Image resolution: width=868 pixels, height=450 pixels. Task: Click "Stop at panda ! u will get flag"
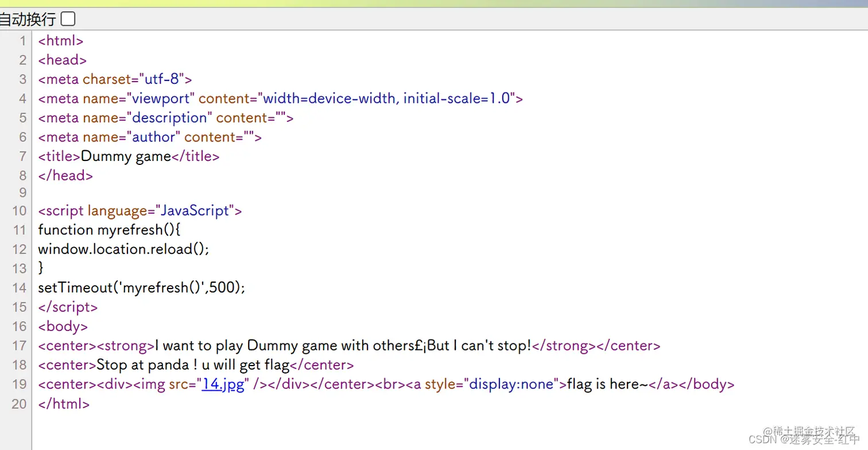coord(193,365)
